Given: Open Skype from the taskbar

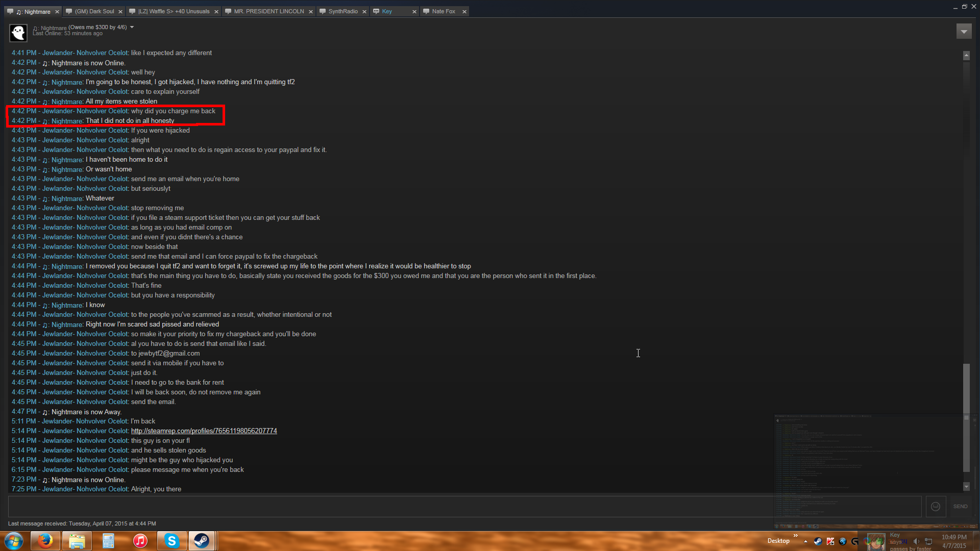Looking at the screenshot, I should tap(171, 541).
